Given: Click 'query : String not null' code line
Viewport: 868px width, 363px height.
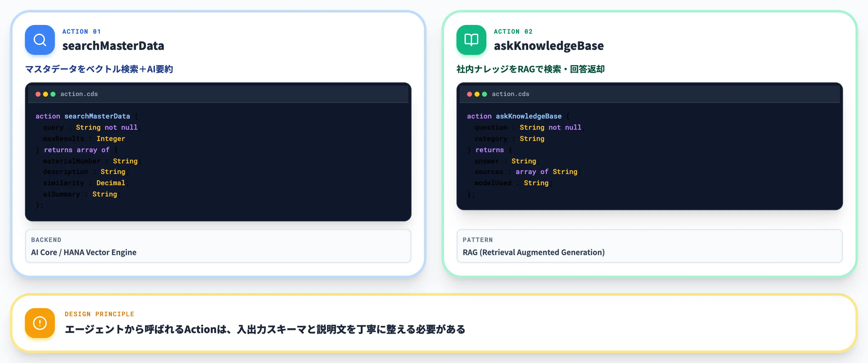Looking at the screenshot, I should (x=92, y=128).
